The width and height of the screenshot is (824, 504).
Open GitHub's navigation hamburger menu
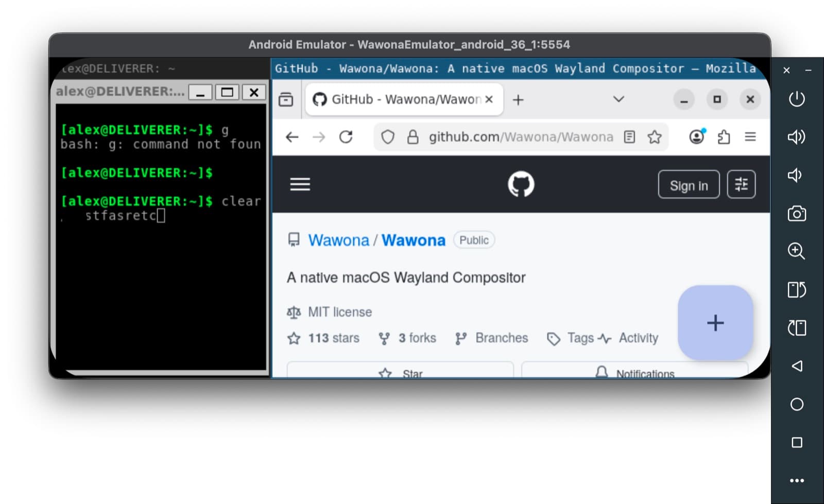pyautogui.click(x=300, y=184)
